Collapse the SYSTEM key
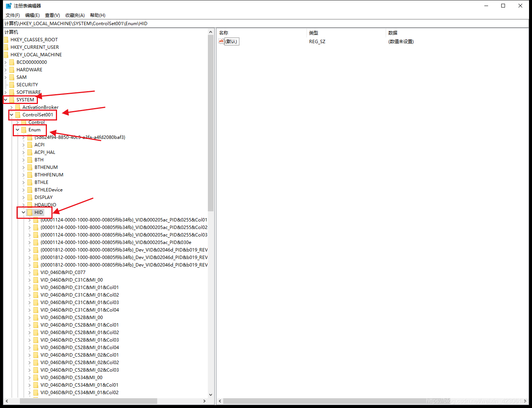 coord(6,99)
